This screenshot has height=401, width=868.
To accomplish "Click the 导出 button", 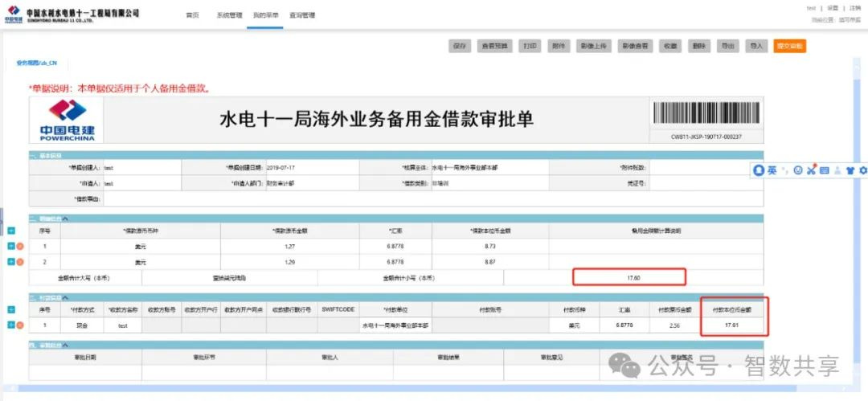I will (x=727, y=46).
